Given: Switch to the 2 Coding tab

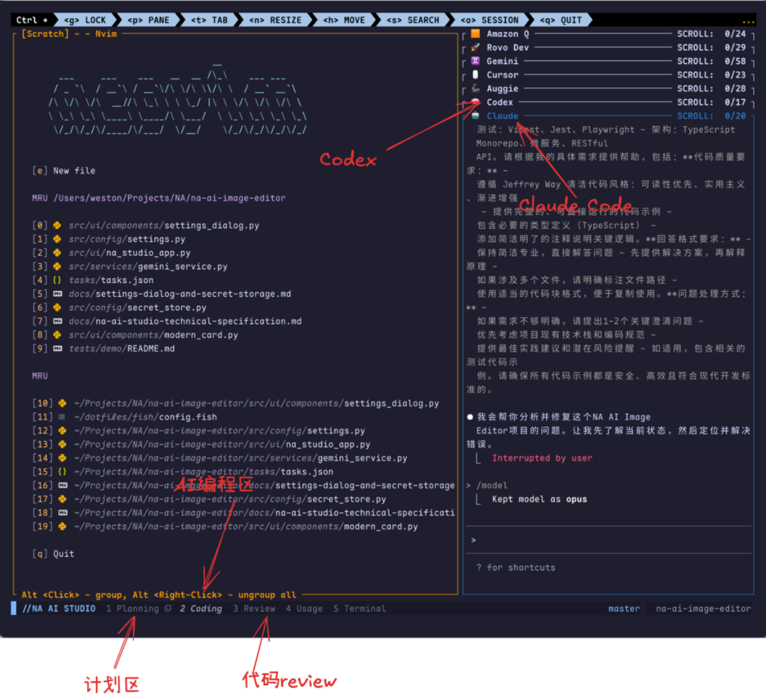Looking at the screenshot, I should 201,609.
